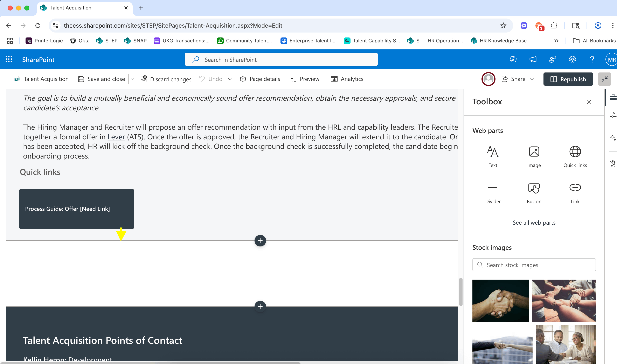Screen dimensions: 617x364
Task: Close the Toolbox panel
Action: point(589,102)
